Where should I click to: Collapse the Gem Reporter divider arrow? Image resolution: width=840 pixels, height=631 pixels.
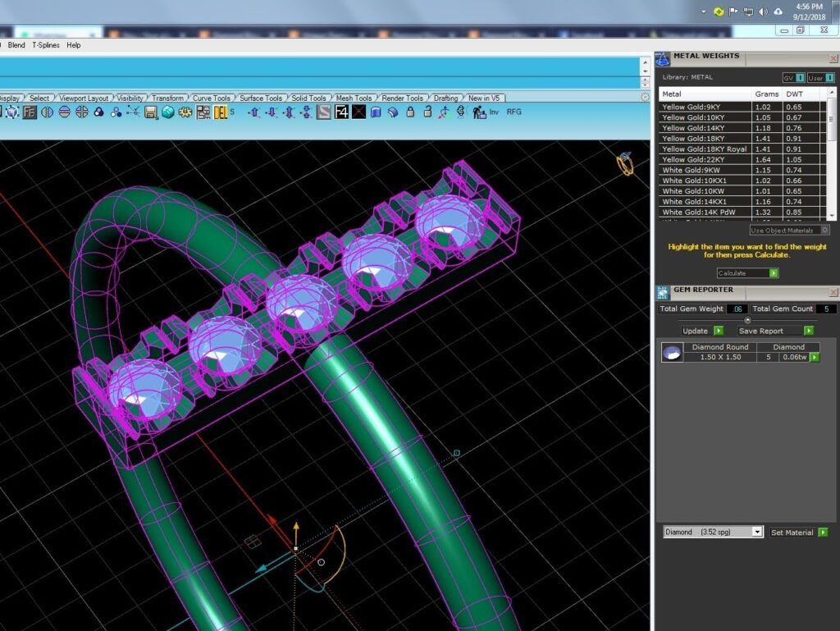coord(747,320)
